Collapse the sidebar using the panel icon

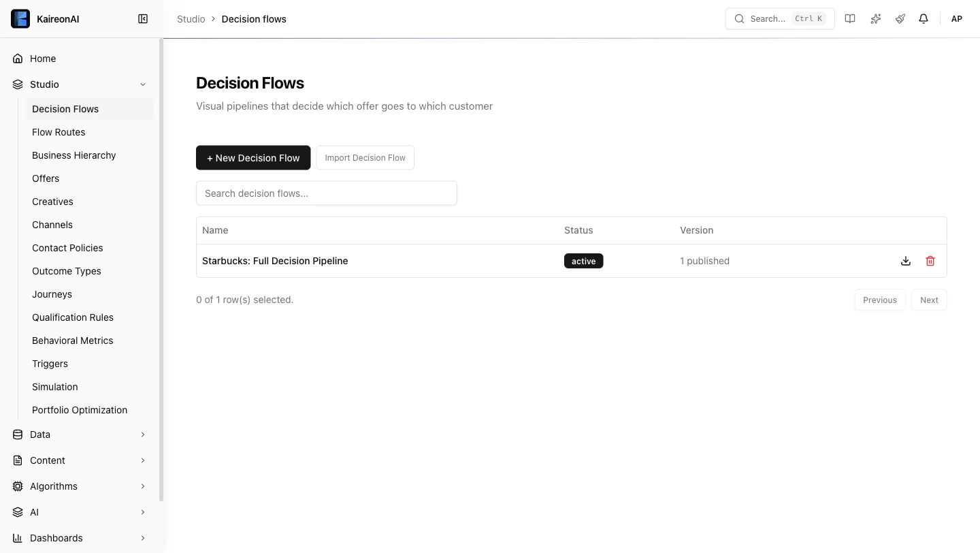(143, 18)
